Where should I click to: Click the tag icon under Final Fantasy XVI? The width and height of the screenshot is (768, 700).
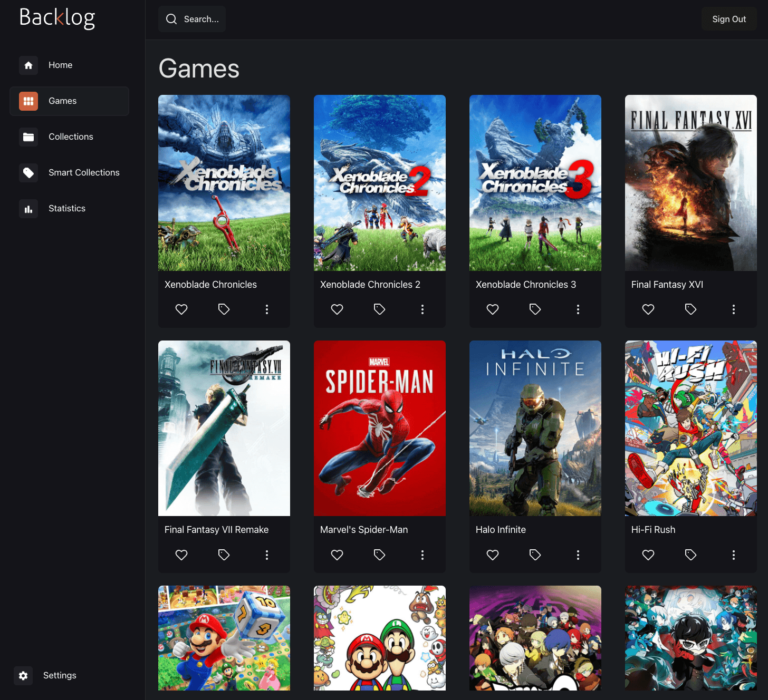tap(690, 309)
